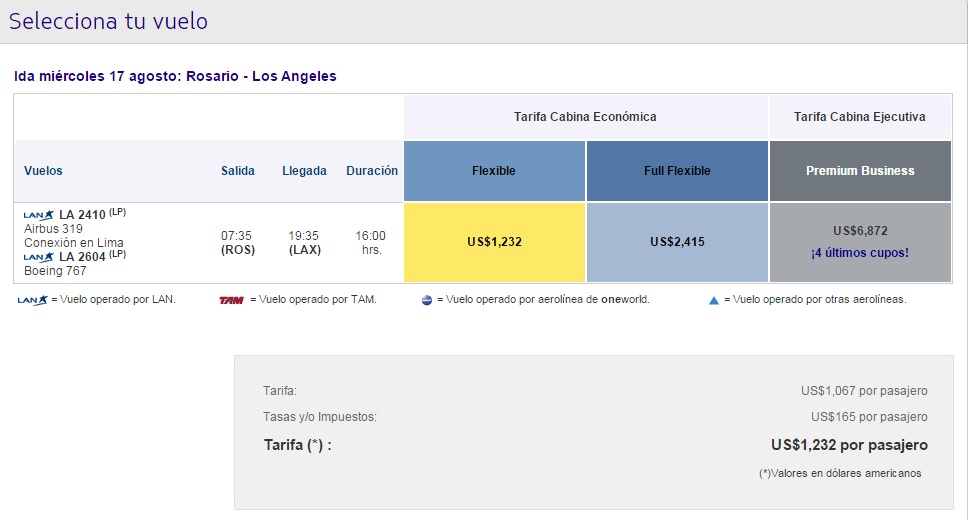Click the Tarifa Cabina Ejecutiva heading
The height and width of the screenshot is (520, 968).
tap(859, 117)
